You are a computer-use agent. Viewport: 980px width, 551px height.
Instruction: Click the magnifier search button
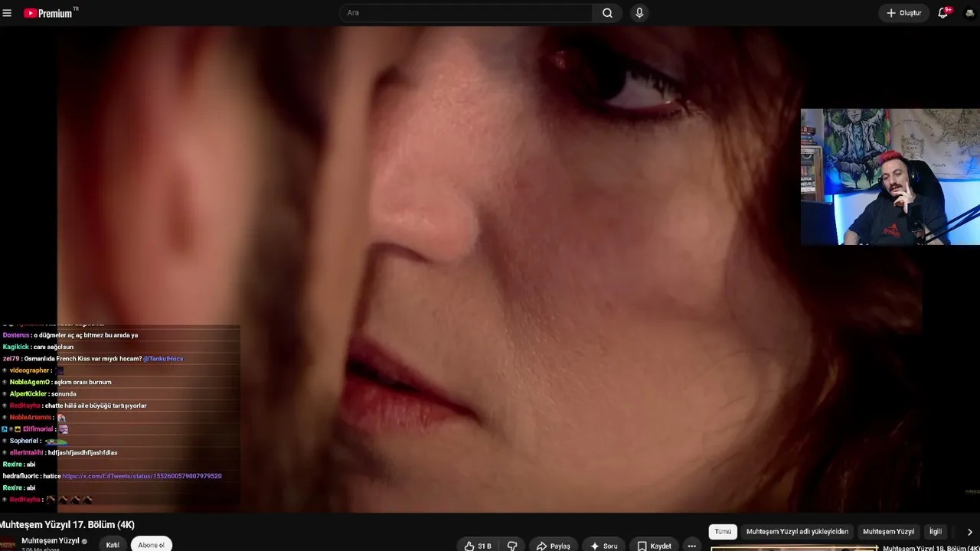click(607, 13)
